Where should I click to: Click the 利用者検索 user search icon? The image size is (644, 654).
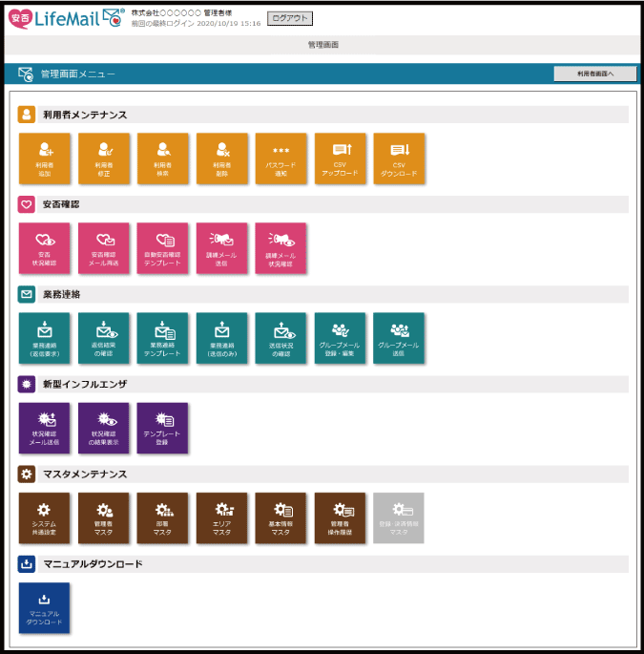[x=162, y=158]
